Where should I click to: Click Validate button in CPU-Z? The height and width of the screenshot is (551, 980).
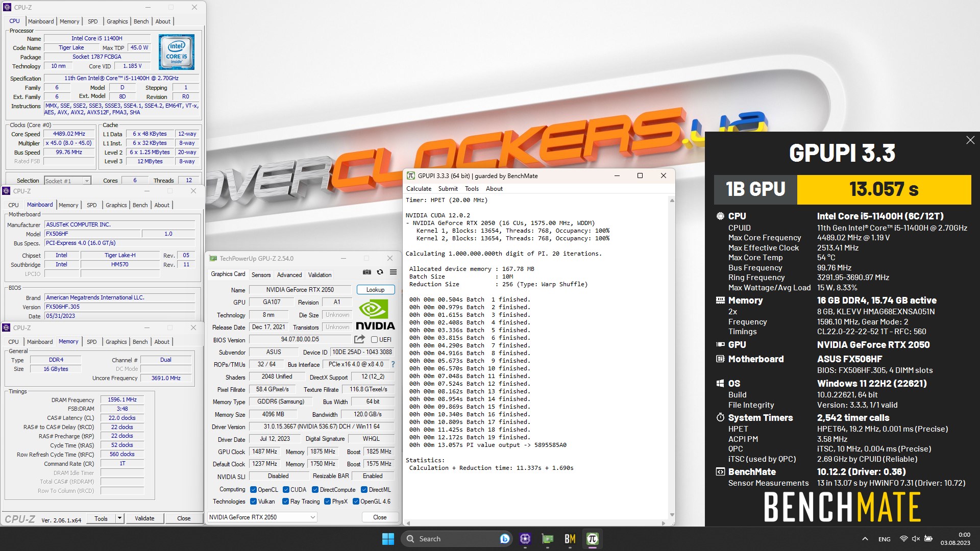144,518
